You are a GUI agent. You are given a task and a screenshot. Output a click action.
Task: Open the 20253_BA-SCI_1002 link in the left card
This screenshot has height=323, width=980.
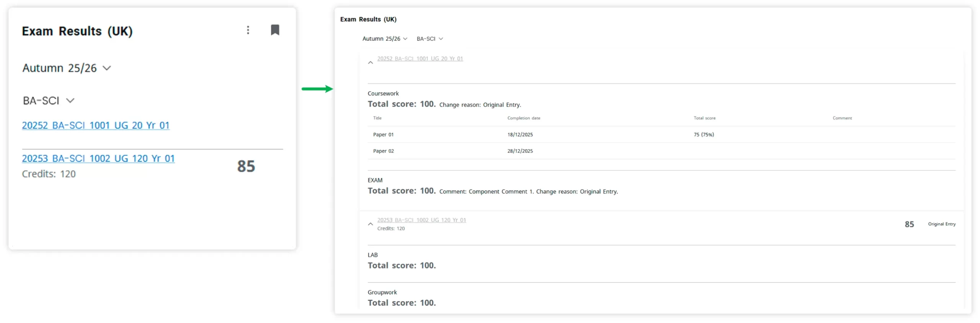pos(98,158)
